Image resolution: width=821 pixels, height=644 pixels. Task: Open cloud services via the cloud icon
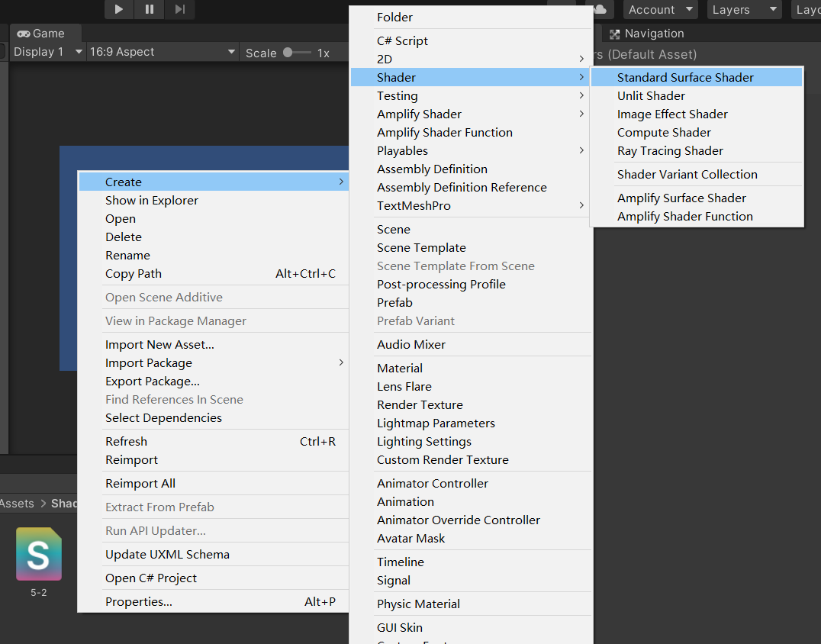pyautogui.click(x=600, y=9)
